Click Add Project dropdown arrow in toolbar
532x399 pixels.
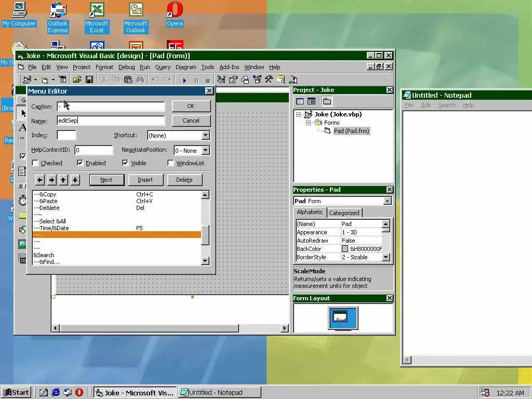coord(35,80)
